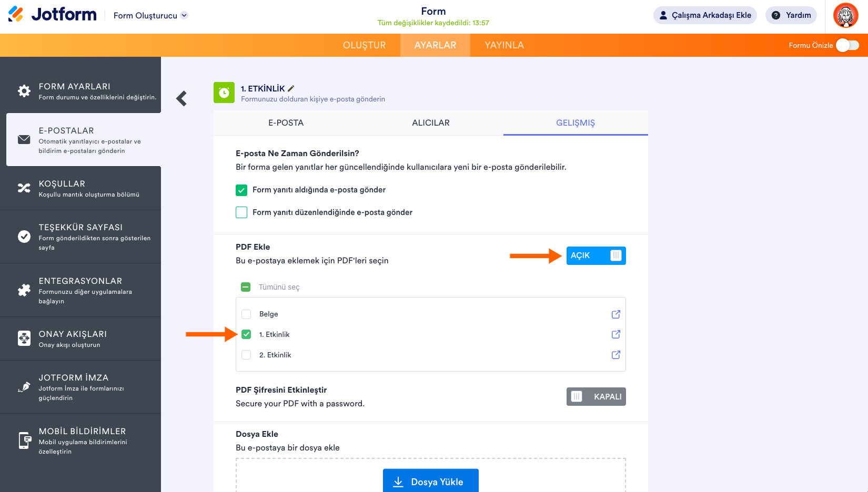
Task: Turn off the PDF Ekle AÇIK toggle
Action: [596, 255]
